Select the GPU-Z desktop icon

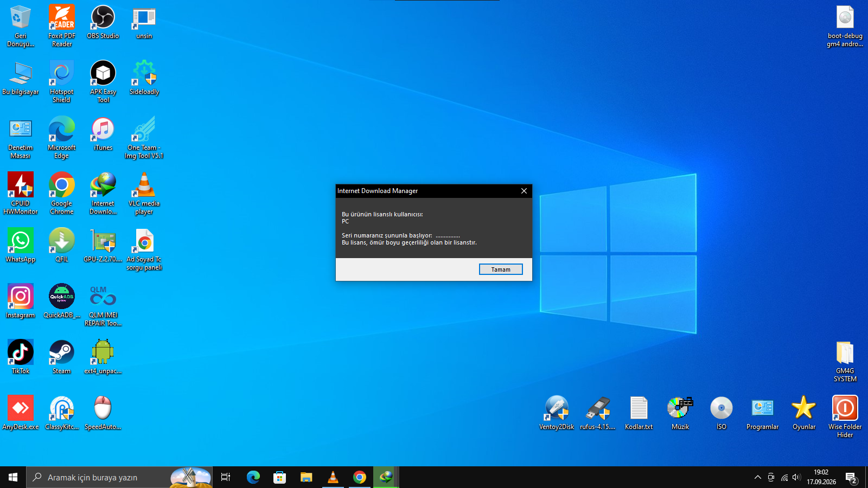click(x=103, y=246)
